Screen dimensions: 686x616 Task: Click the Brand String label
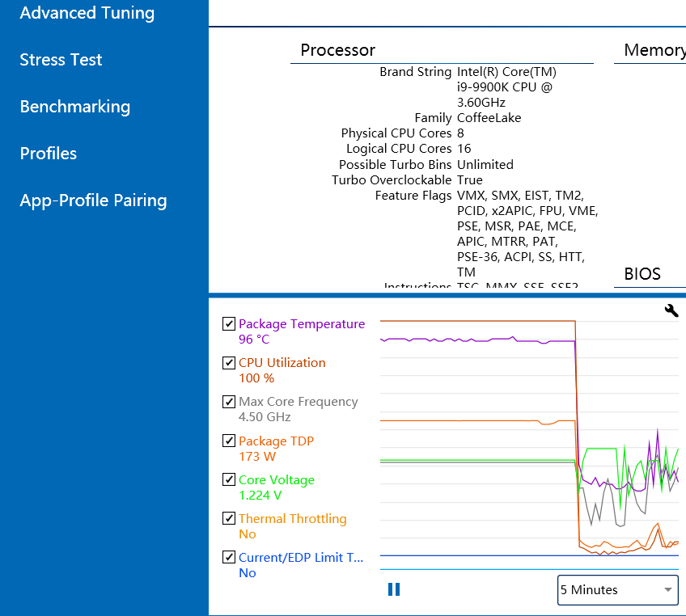click(x=415, y=72)
